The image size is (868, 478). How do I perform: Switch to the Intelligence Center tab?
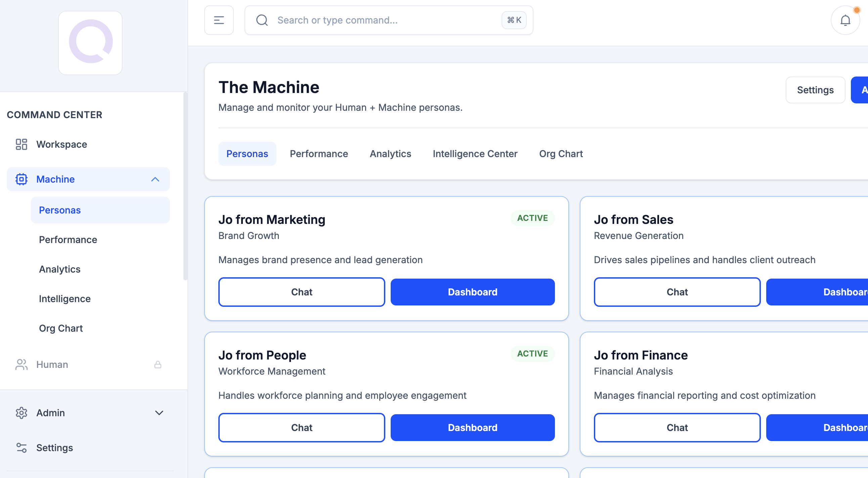pyautogui.click(x=475, y=154)
